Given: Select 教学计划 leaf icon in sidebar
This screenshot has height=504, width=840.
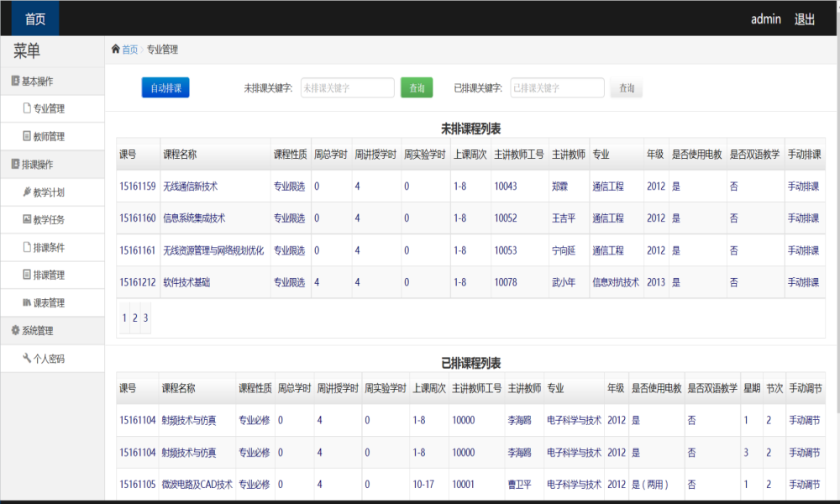Looking at the screenshot, I should tap(27, 192).
